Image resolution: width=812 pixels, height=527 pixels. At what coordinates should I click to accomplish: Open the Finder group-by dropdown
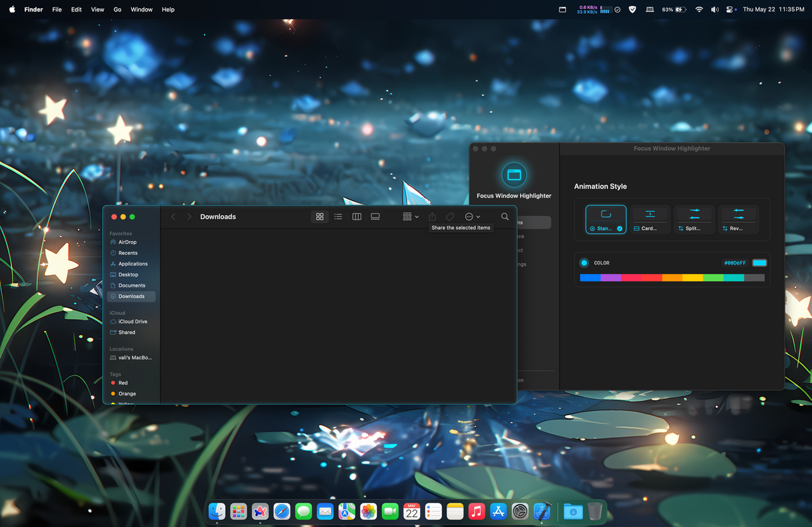410,217
